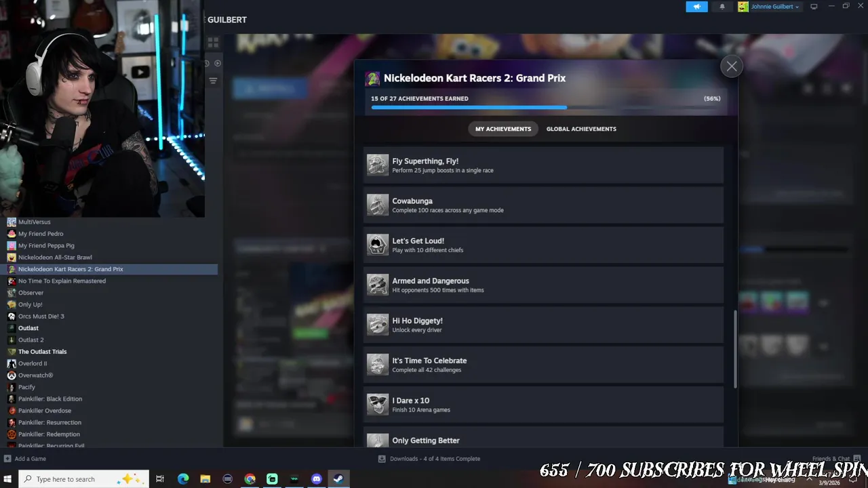Close the achievements overlay with the X
The image size is (868, 488).
(731, 66)
